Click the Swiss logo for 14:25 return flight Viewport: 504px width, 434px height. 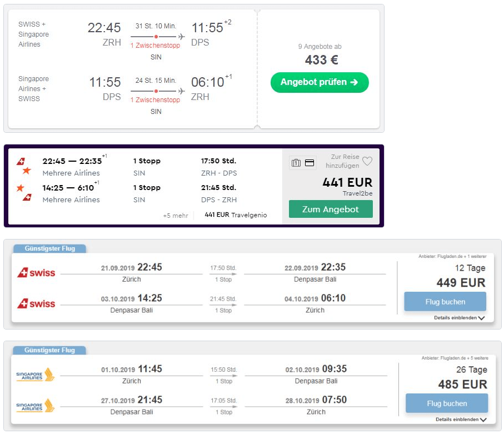pos(36,303)
